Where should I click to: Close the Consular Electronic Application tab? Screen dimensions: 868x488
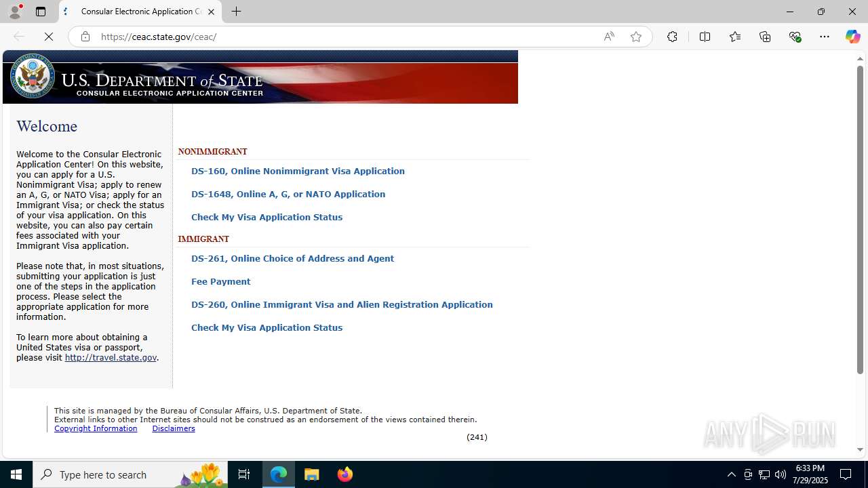(211, 12)
